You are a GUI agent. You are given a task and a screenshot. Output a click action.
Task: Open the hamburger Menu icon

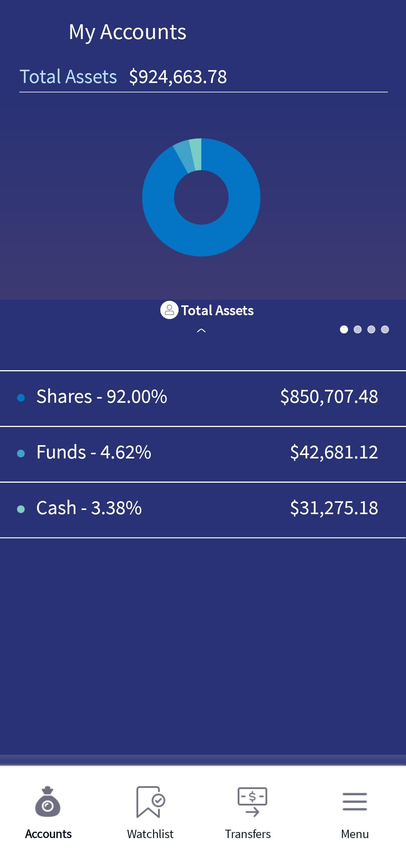tap(355, 801)
